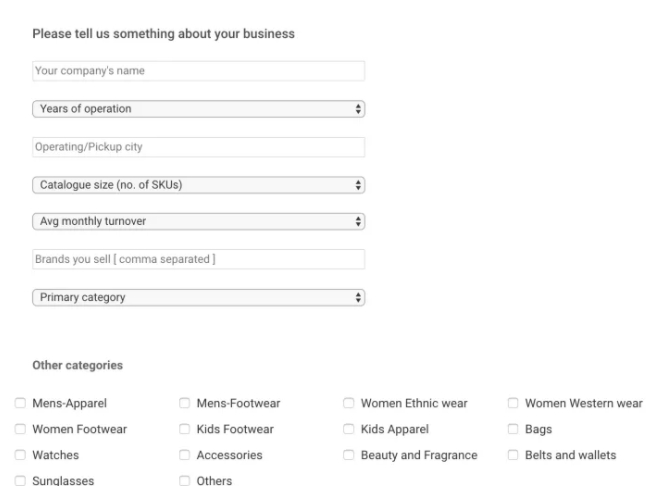Image resolution: width=667 pixels, height=500 pixels.
Task: Tick the Accessories checkbox
Action: (185, 456)
